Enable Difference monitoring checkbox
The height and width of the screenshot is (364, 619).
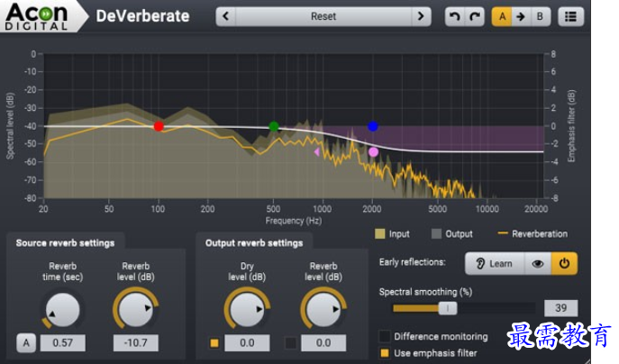[x=385, y=336]
